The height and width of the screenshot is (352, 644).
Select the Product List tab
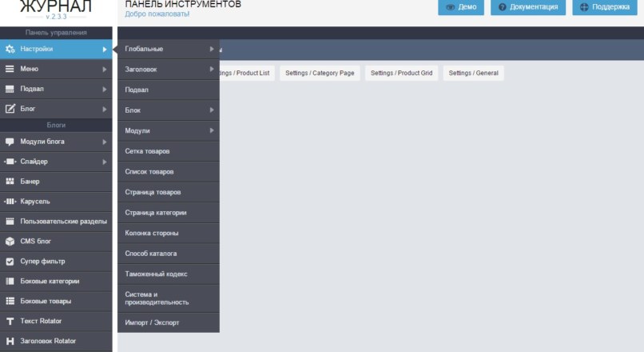click(x=247, y=73)
